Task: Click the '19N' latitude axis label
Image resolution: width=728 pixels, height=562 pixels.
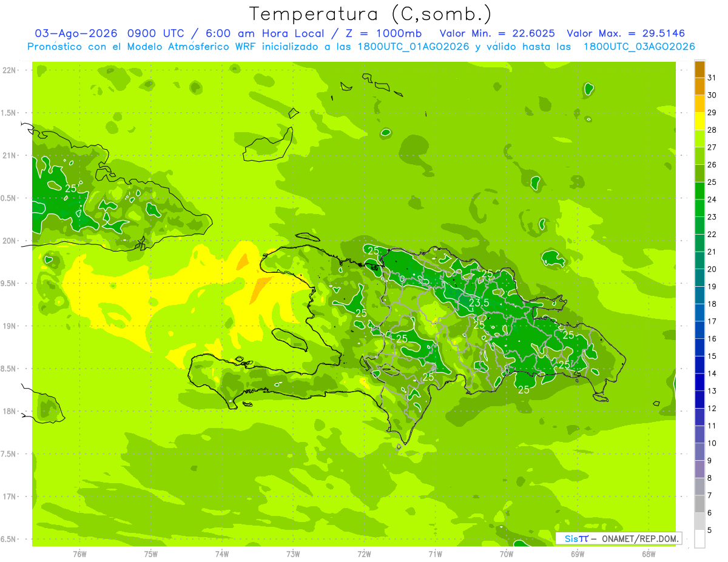Action: tap(10, 326)
